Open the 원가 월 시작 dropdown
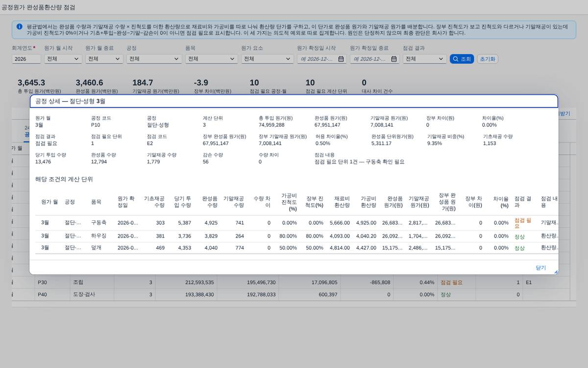This screenshot has height=368, width=588. point(62,59)
